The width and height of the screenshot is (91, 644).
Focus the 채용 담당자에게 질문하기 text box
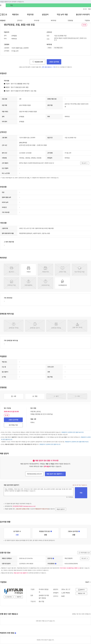point(39,492)
